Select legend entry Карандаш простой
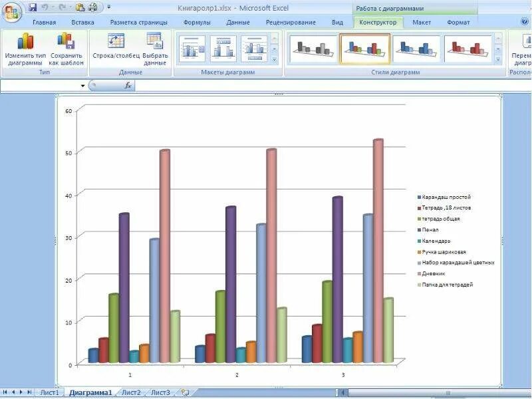 pos(446,197)
